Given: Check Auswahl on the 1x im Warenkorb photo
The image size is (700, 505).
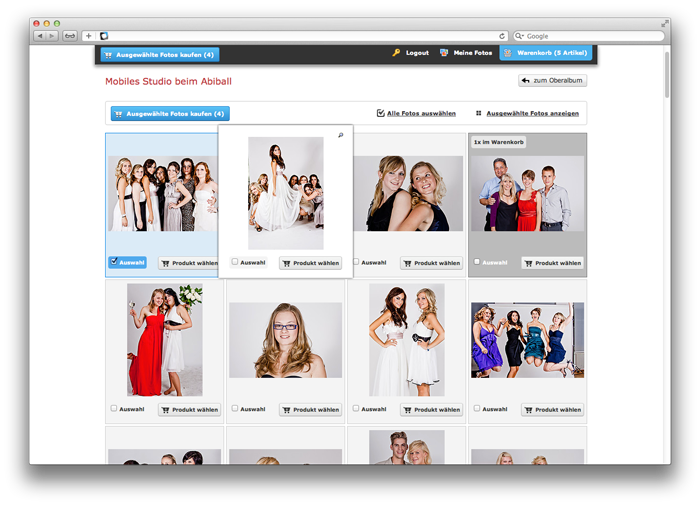Looking at the screenshot, I should pos(477,262).
